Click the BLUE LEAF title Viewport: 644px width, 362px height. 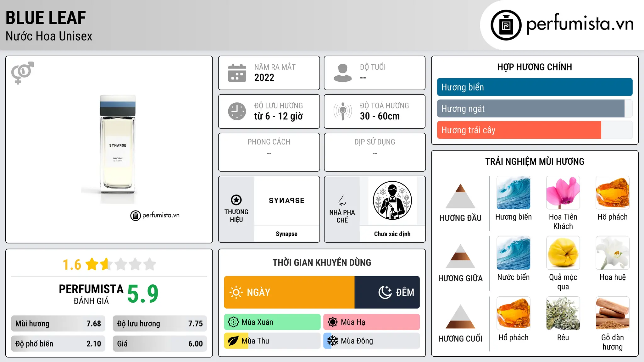click(46, 18)
